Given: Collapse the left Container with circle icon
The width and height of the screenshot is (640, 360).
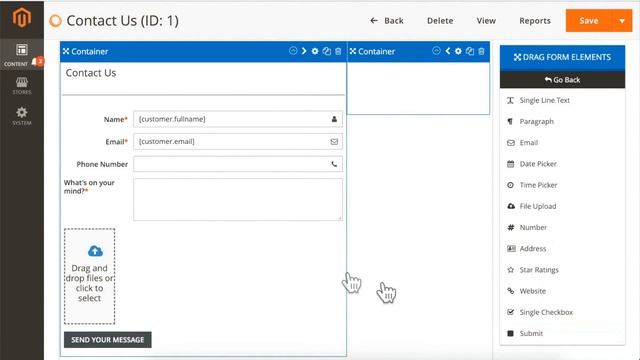Looking at the screenshot, I should [x=293, y=51].
